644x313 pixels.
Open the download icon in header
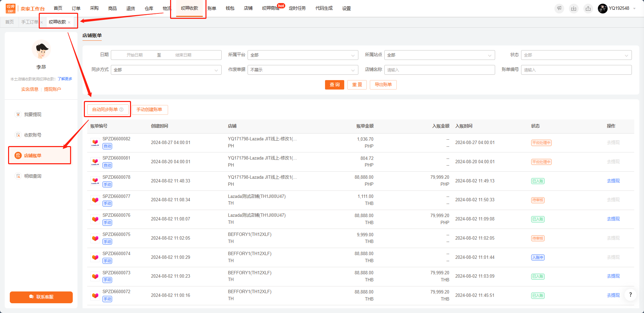tap(574, 8)
